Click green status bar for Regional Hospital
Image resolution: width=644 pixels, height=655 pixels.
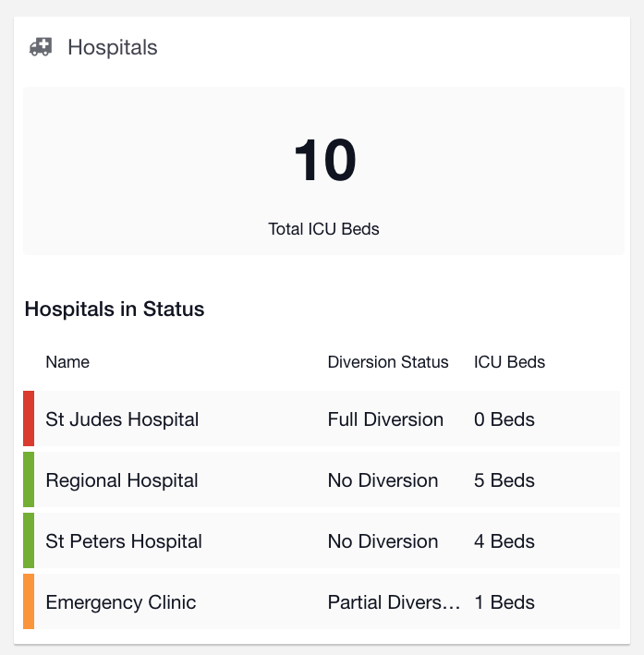pyautogui.click(x=29, y=479)
